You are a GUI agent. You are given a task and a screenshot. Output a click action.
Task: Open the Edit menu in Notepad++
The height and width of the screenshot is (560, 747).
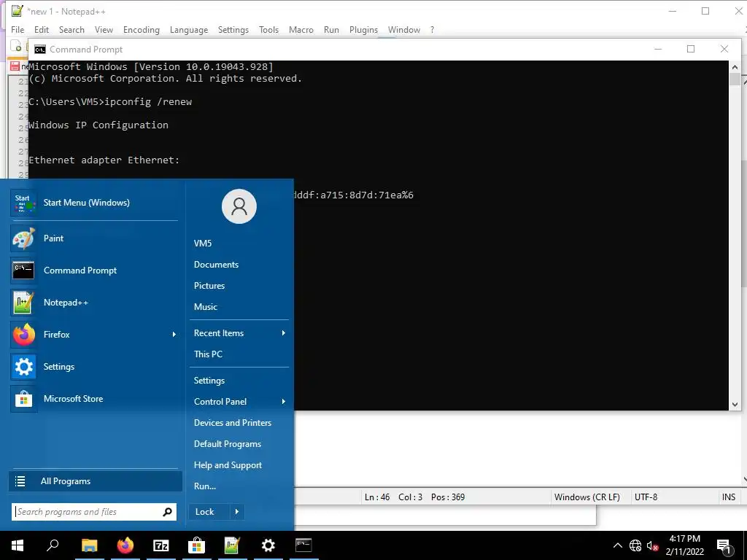(42, 29)
